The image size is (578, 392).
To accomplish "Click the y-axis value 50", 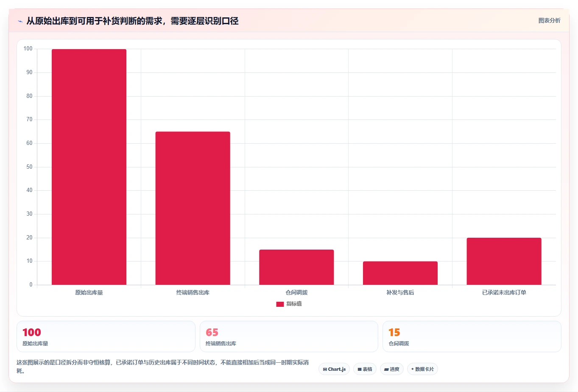I will [x=29, y=167].
